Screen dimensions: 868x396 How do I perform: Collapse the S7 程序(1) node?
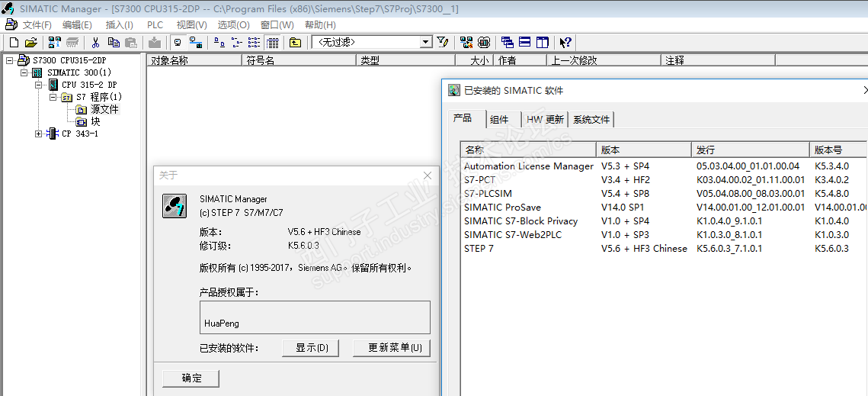[53, 97]
